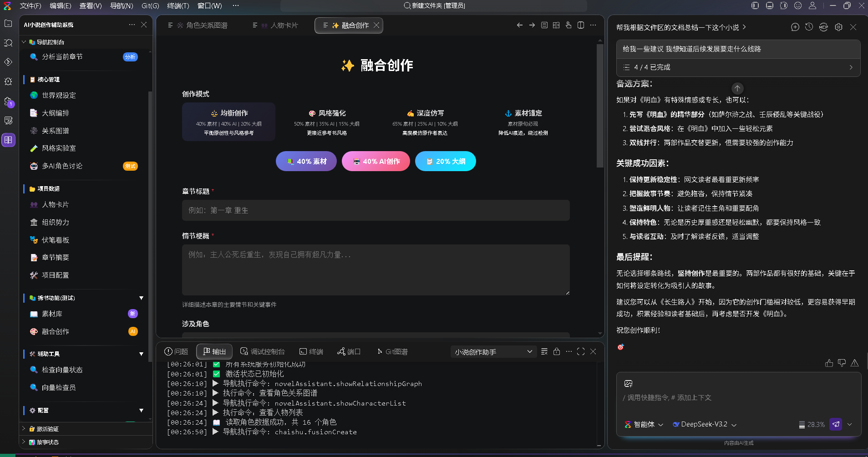
Task: Open 世界观设定 in the sidebar
Action: [x=59, y=95]
